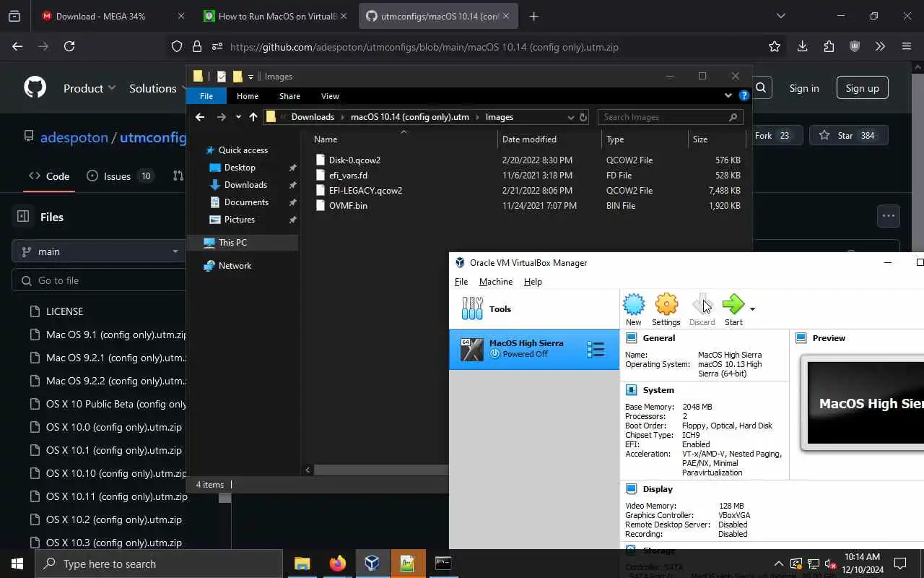Select the Disk-0.qcow2 file

coord(354,160)
